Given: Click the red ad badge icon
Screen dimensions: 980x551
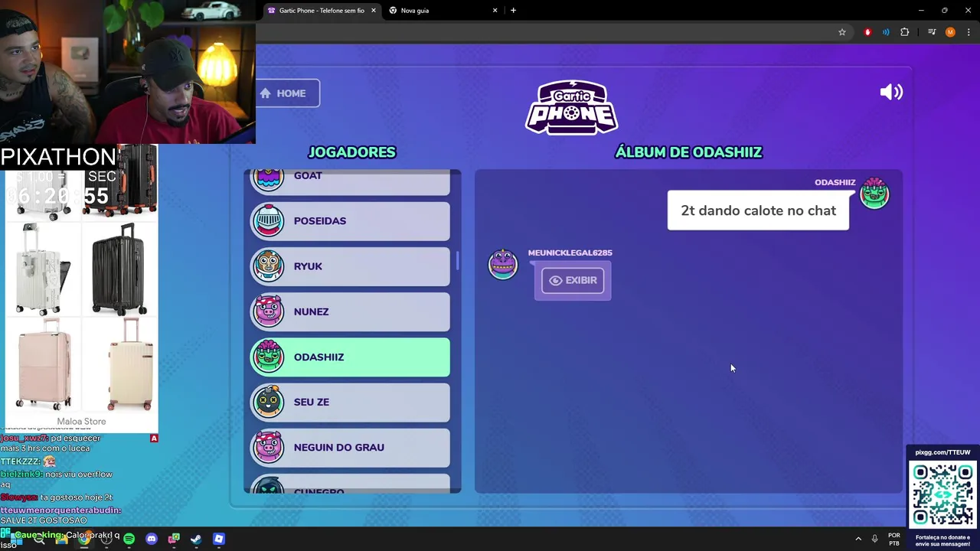Looking at the screenshot, I should 154,439.
